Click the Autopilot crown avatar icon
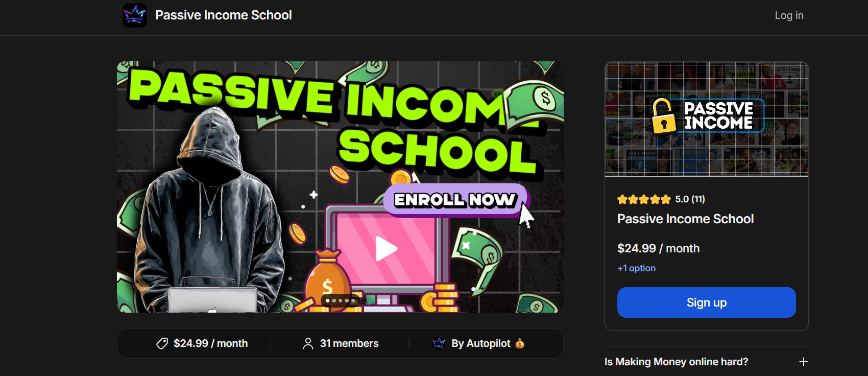 pyautogui.click(x=439, y=343)
